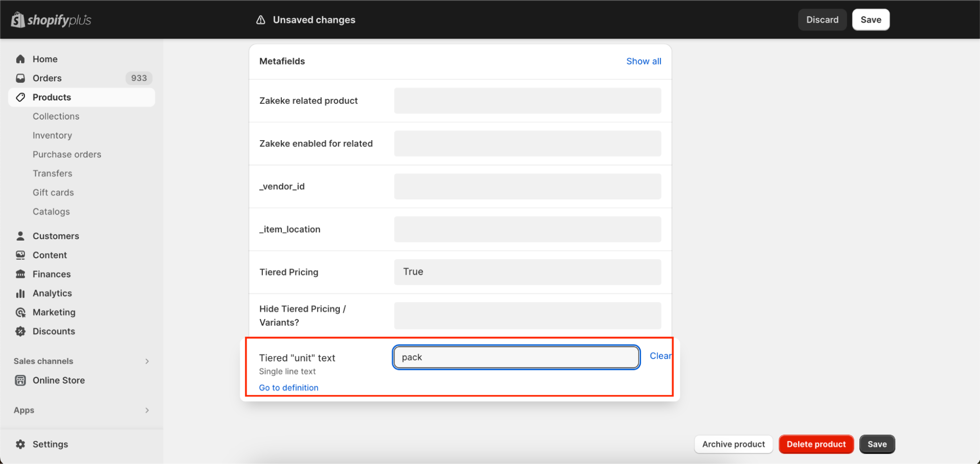Screen dimensions: 980x464
Task: Open Settings via the gear icon
Action: tap(21, 444)
